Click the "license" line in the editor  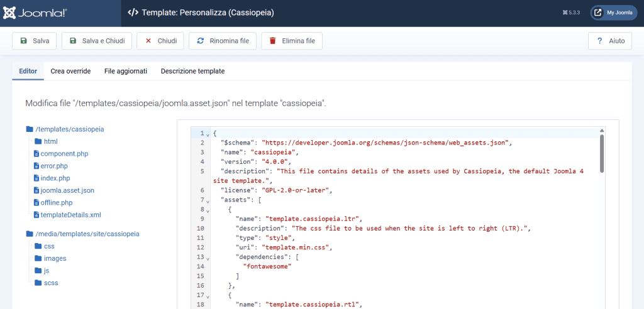[275, 190]
